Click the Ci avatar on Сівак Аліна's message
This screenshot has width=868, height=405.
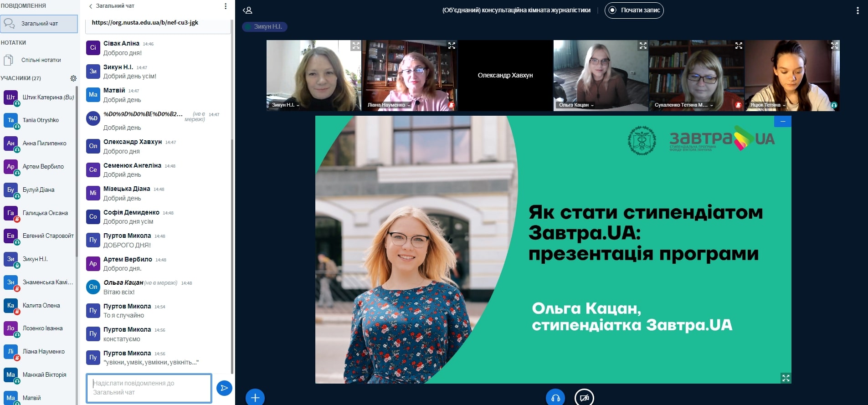point(93,47)
